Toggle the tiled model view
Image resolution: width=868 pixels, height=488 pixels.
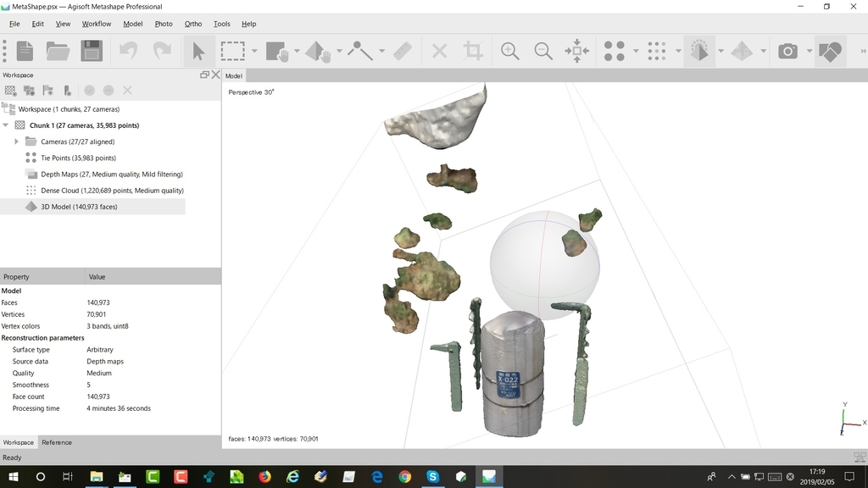click(742, 51)
